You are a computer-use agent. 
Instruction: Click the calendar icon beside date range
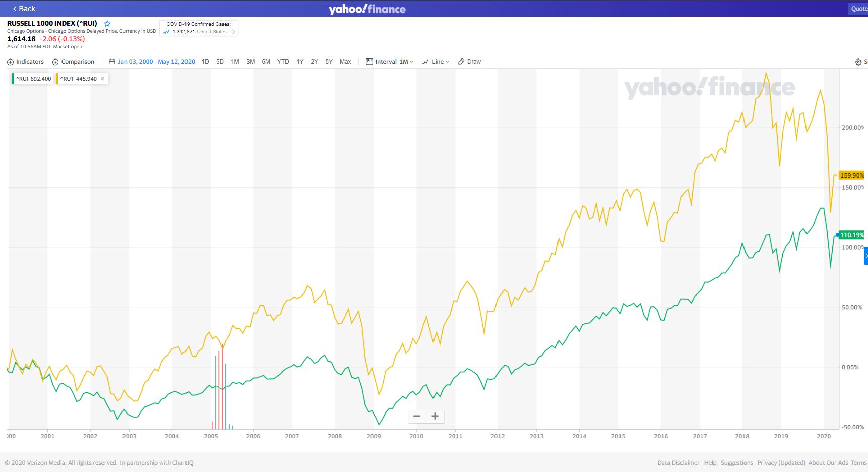[112, 62]
